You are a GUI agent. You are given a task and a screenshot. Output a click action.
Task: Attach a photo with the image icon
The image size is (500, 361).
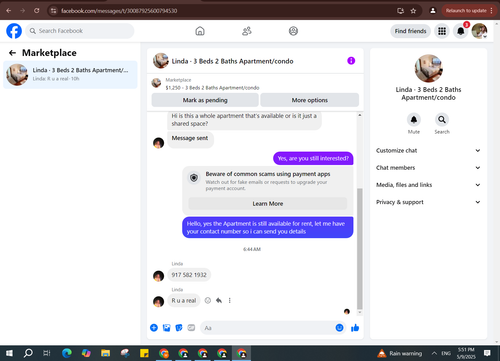[x=166, y=328]
